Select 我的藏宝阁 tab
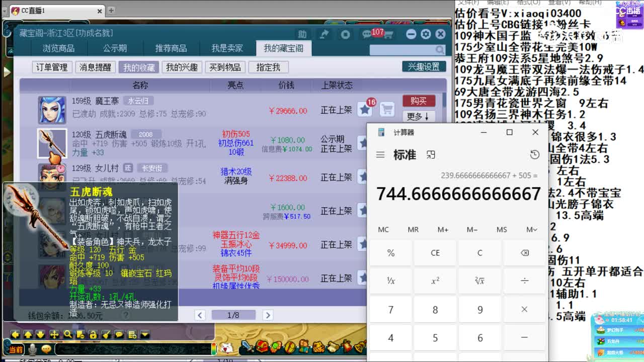 (283, 48)
